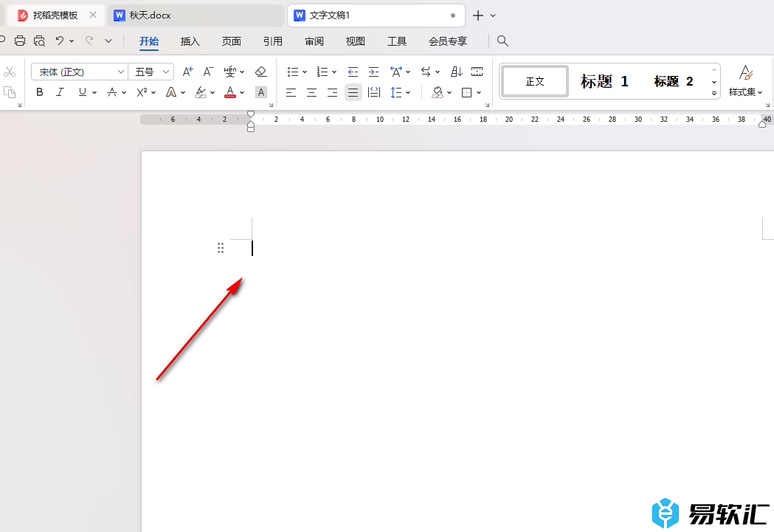Center align the text

tap(312, 92)
